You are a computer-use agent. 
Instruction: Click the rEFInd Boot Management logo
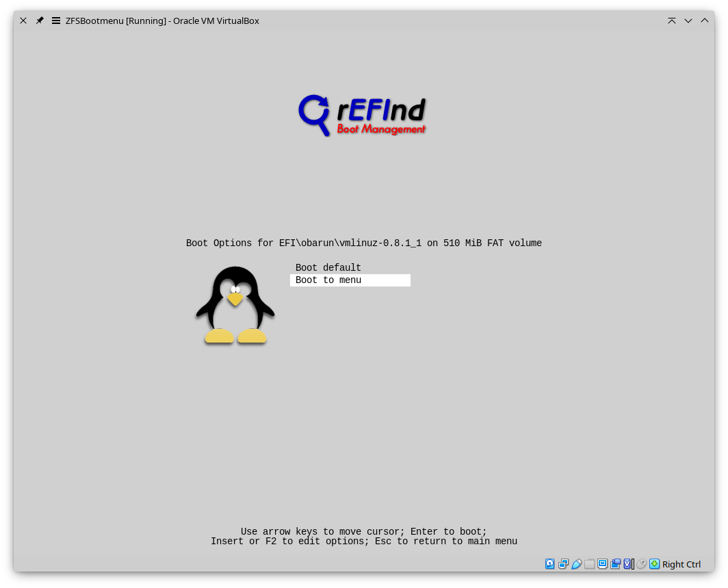tap(362, 116)
